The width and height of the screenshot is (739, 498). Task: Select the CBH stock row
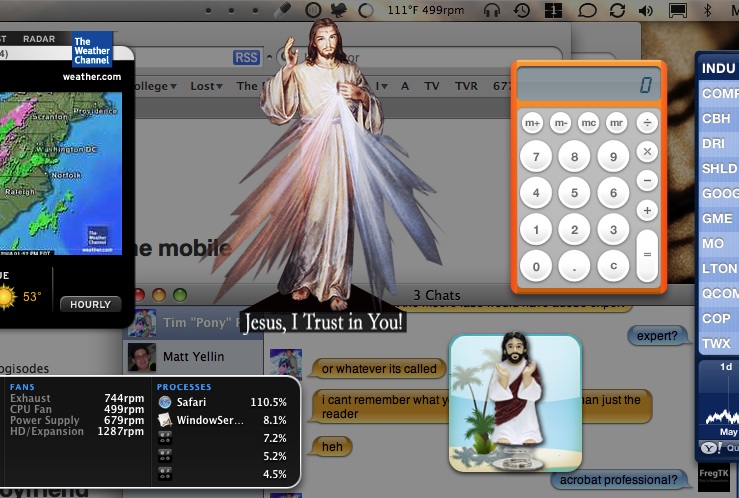click(718, 118)
